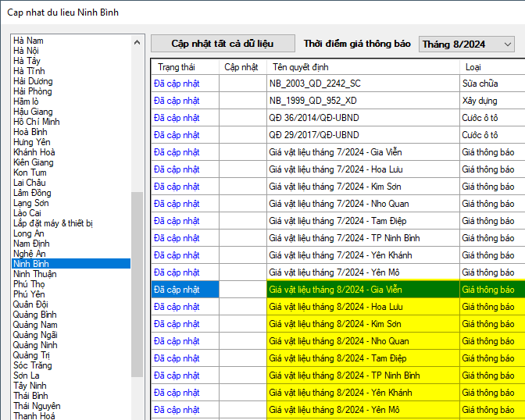Choose 'Quảng Ninh' from the province list
525x420 pixels.
click(x=35, y=345)
